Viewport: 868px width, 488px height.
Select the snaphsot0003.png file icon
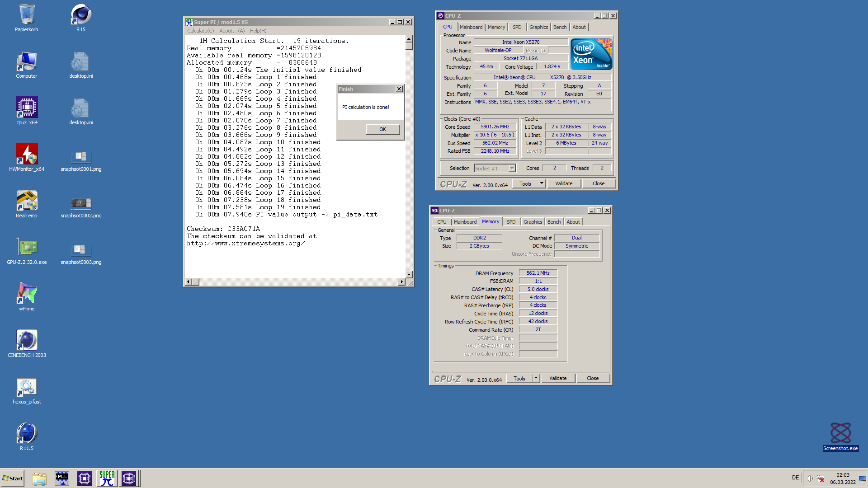tap(81, 254)
